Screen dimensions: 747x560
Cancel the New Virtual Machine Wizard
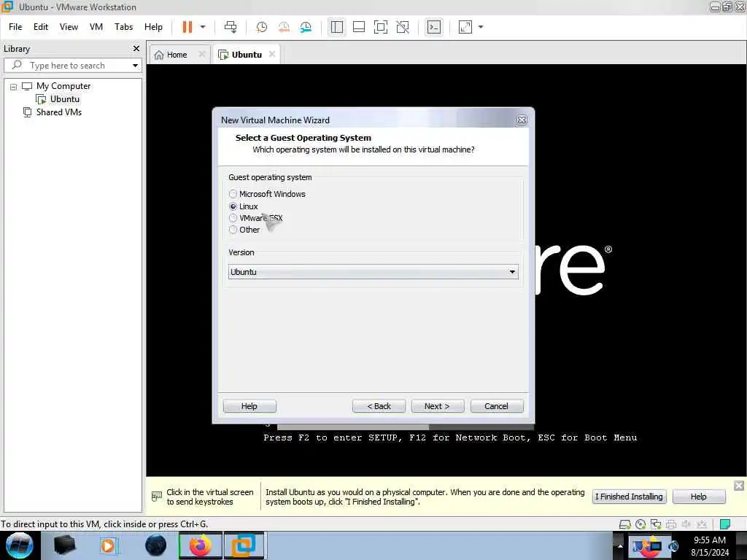tap(496, 406)
